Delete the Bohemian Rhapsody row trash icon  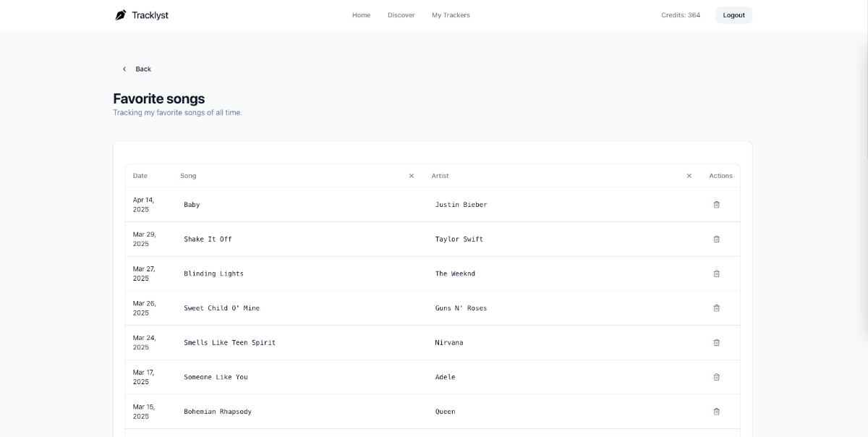(717, 412)
